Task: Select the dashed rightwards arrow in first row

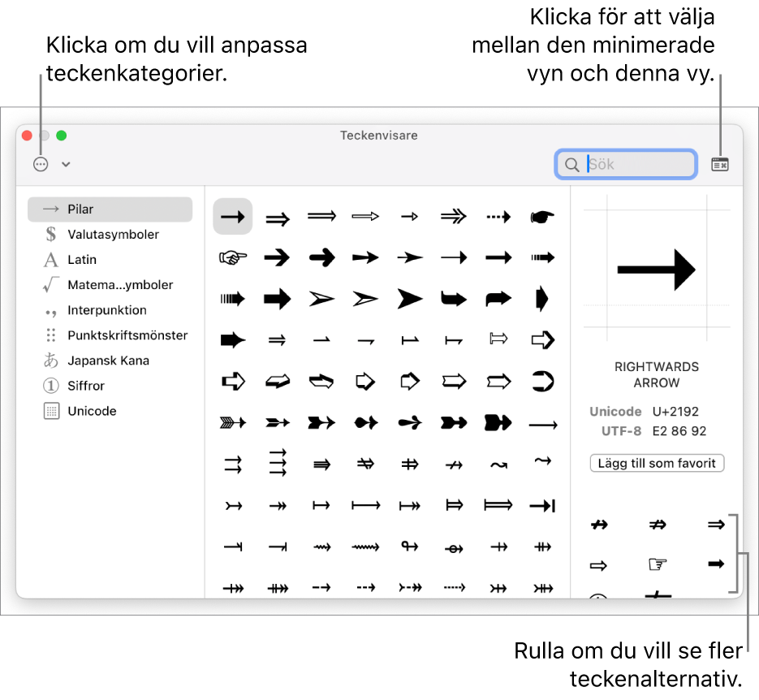Action: tap(498, 216)
